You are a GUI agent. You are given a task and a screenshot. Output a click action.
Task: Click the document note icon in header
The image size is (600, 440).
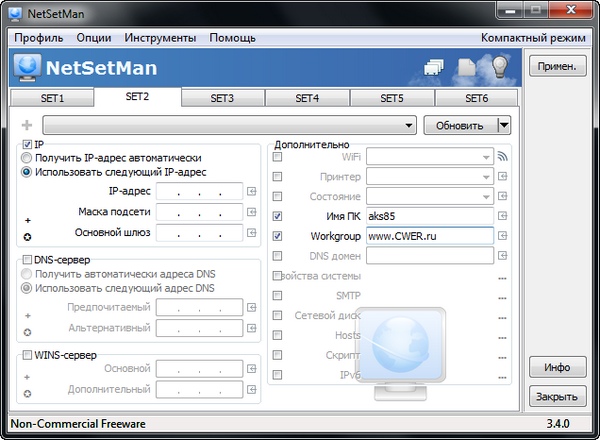(467, 68)
